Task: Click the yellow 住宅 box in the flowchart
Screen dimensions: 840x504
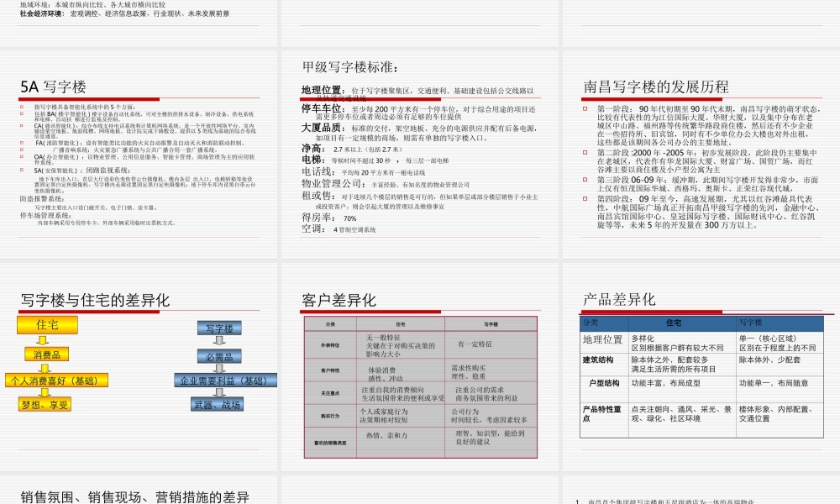Action: (x=47, y=324)
